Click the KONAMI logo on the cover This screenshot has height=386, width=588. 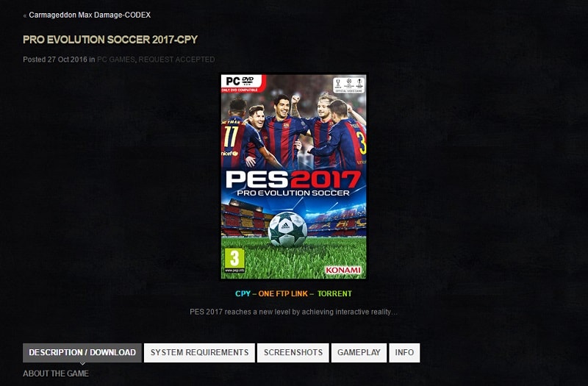point(343,270)
